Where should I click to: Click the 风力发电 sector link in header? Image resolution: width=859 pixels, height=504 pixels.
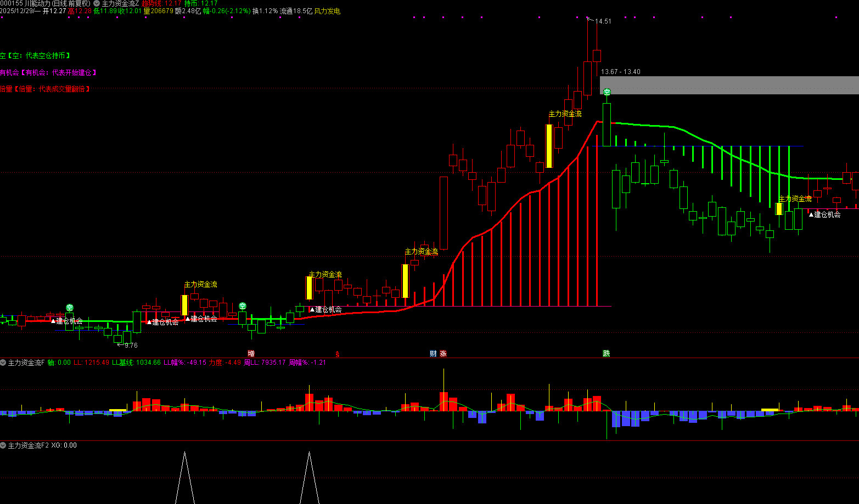(x=327, y=11)
